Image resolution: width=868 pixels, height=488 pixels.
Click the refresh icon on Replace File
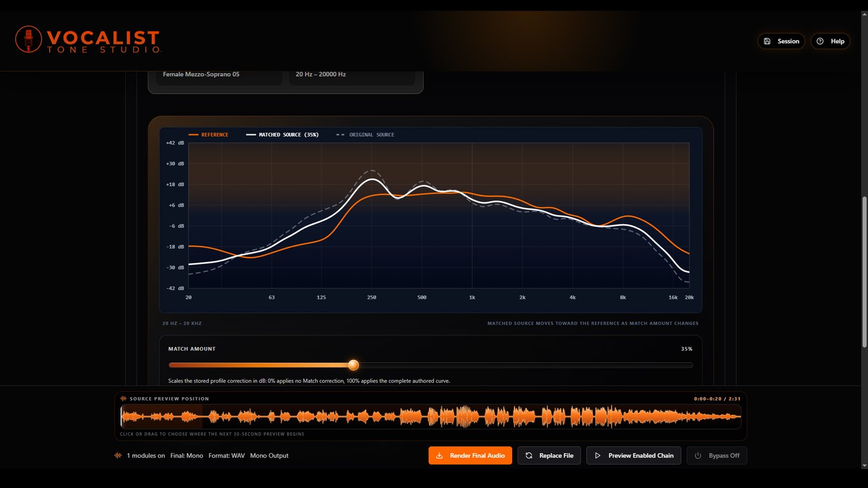tap(528, 456)
